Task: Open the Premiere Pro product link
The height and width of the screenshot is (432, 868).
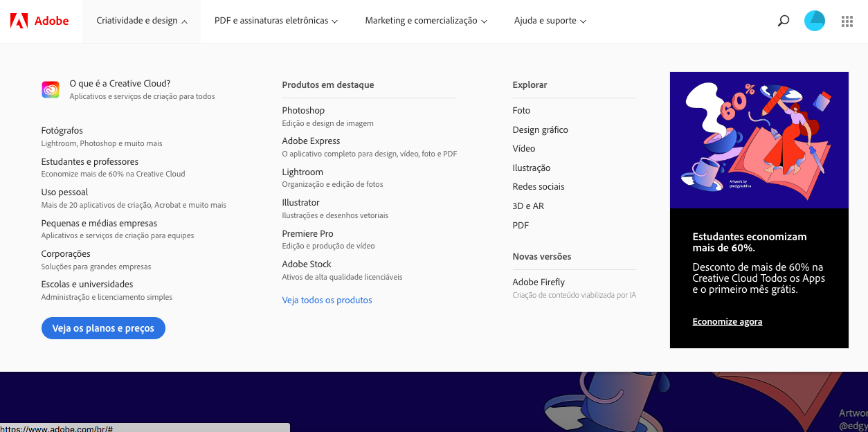Action: [x=307, y=233]
